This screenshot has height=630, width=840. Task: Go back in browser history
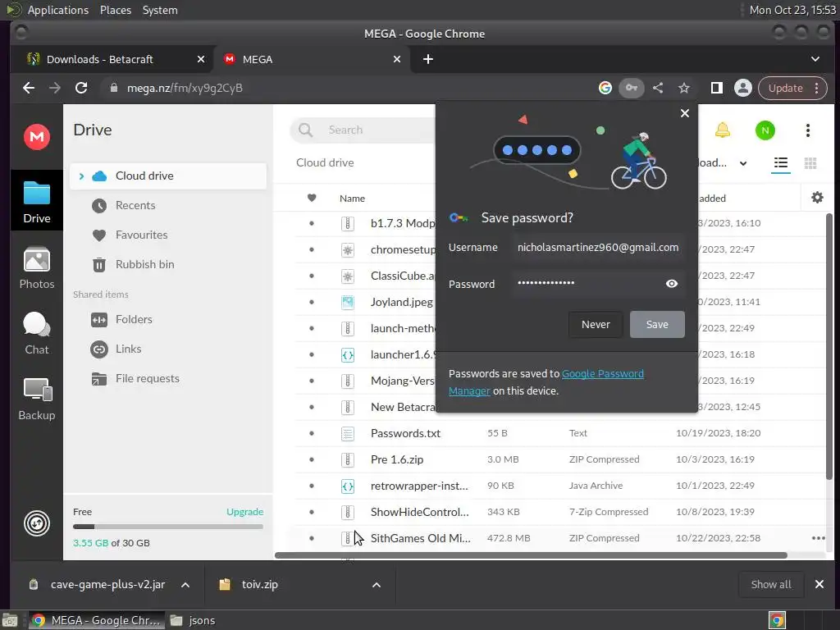tap(29, 88)
